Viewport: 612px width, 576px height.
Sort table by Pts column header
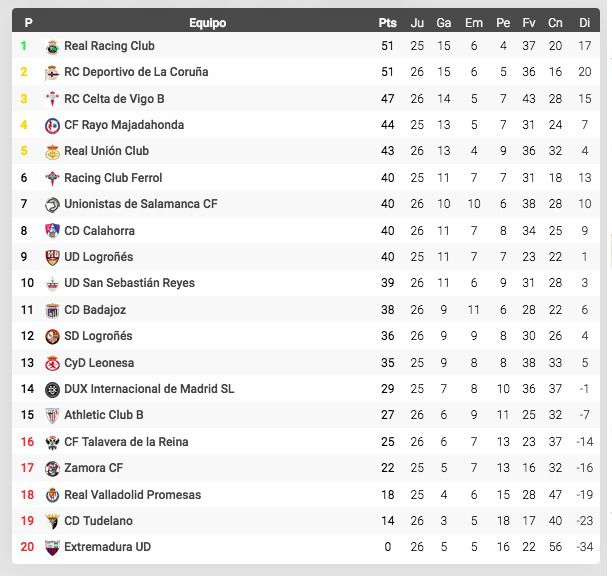387,23
